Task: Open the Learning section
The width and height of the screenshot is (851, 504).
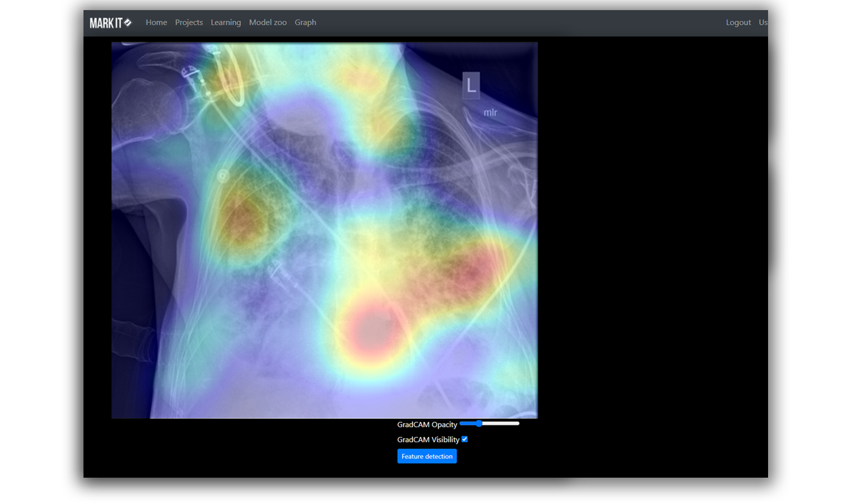Action: (x=226, y=22)
